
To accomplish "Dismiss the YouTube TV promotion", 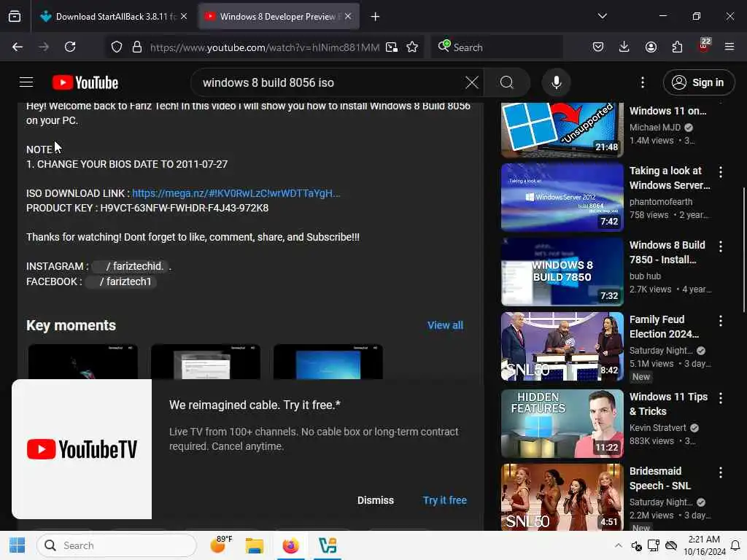I will click(x=376, y=500).
